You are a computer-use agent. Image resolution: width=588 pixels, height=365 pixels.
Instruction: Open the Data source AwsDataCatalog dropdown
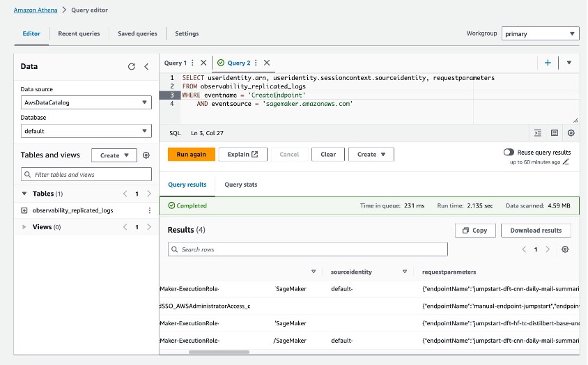86,102
